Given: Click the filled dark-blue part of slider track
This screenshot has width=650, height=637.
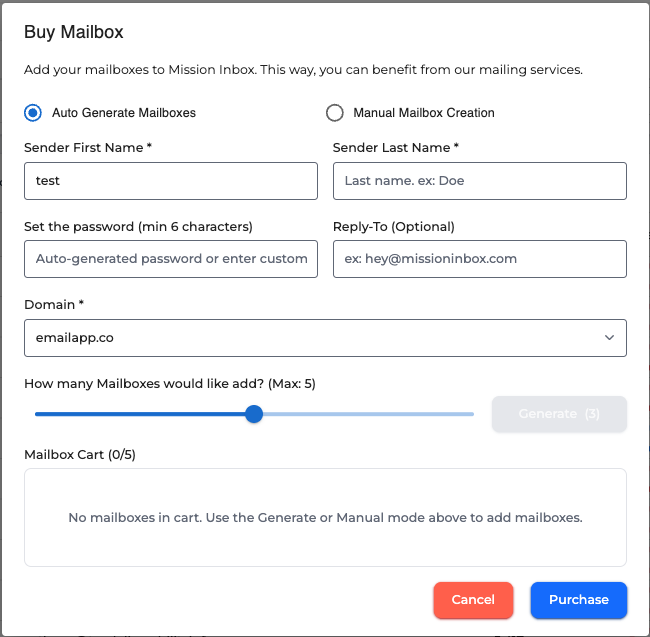Looking at the screenshot, I should (x=140, y=413).
